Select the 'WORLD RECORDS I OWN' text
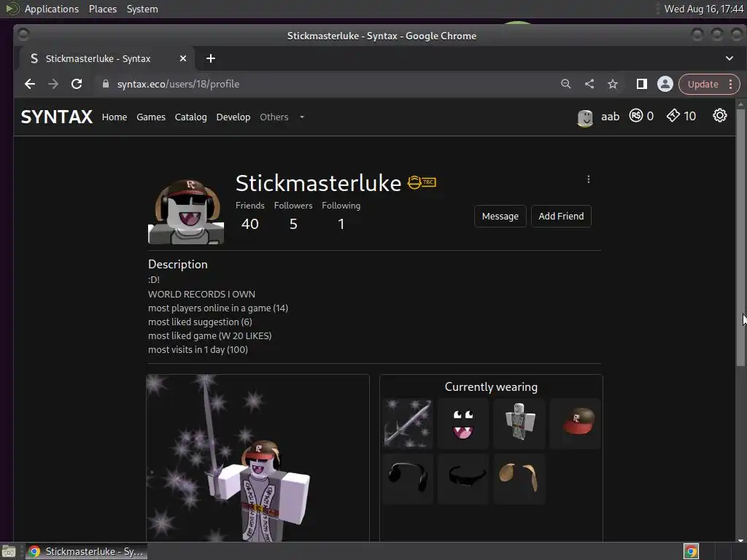The width and height of the screenshot is (747, 560). [x=201, y=295]
